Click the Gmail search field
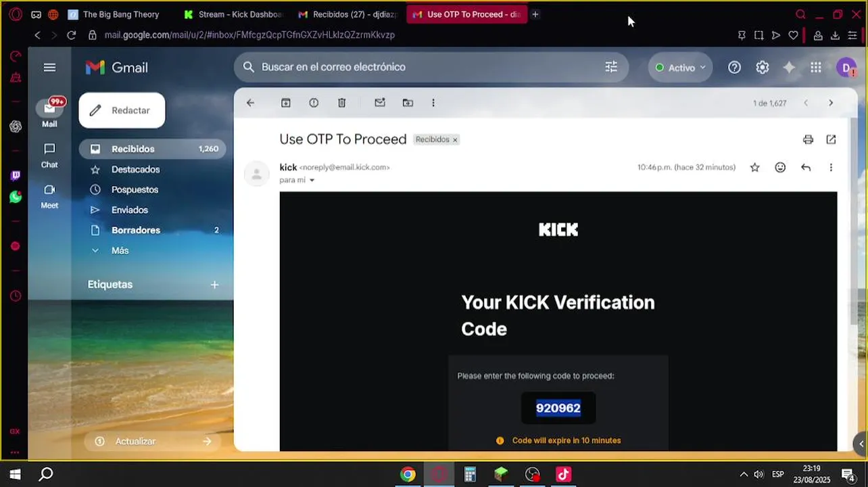 431,67
